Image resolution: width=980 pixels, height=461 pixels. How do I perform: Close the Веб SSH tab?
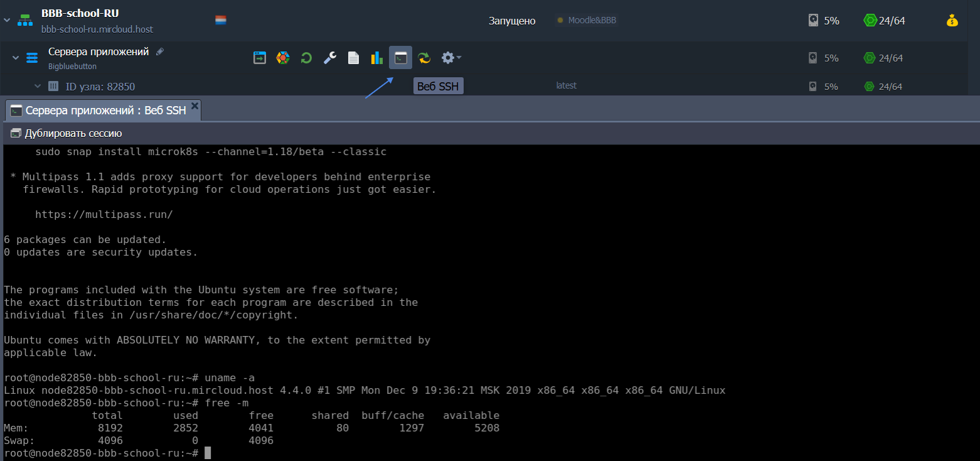194,106
